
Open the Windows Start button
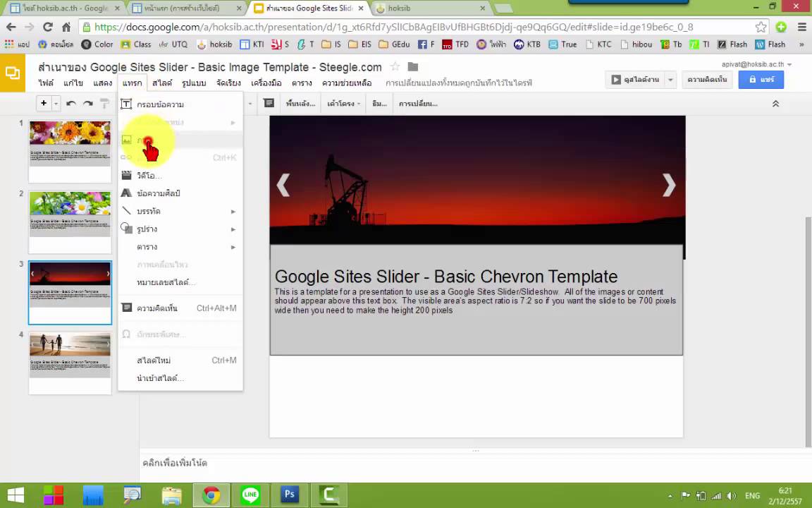[x=16, y=495]
